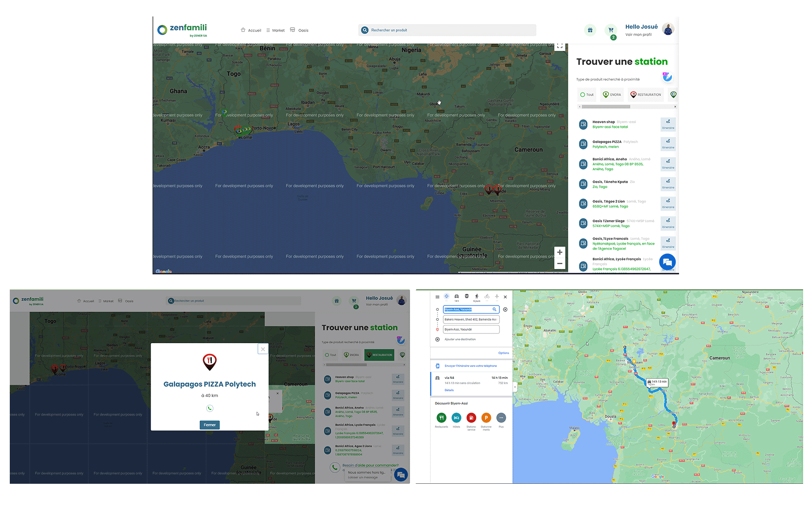Image resolution: width=812 pixels, height=506 pixels.
Task: Click green phone icon beside Besoin d'aide pour commander
Action: 334,467
